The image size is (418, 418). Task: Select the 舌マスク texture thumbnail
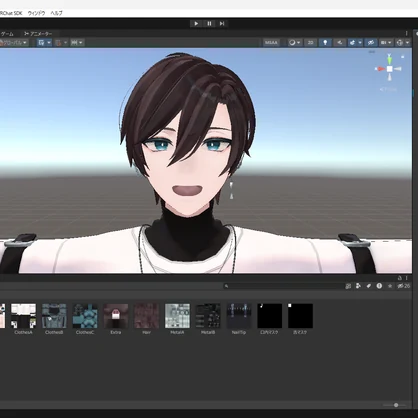tap(300, 316)
